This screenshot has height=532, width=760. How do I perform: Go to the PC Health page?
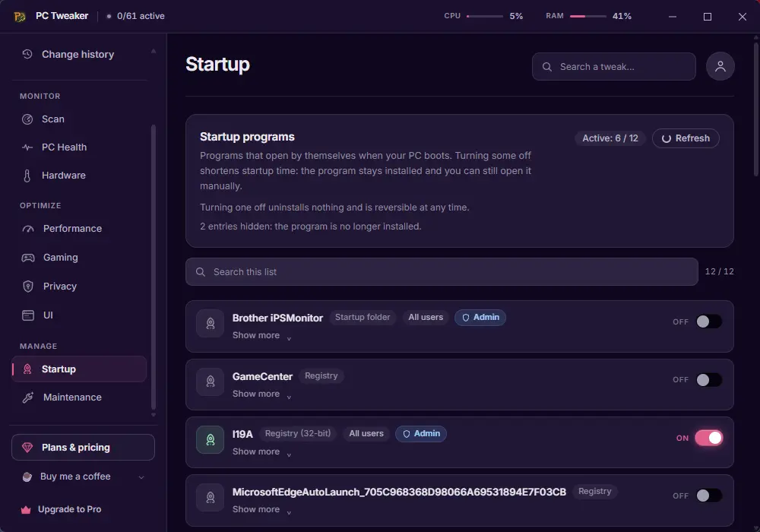pyautogui.click(x=79, y=147)
